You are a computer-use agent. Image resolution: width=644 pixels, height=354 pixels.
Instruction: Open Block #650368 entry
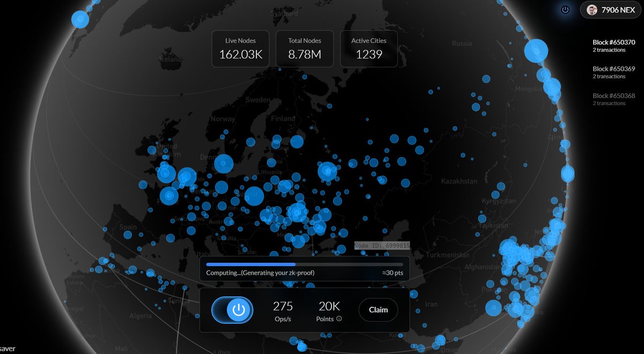click(x=614, y=99)
